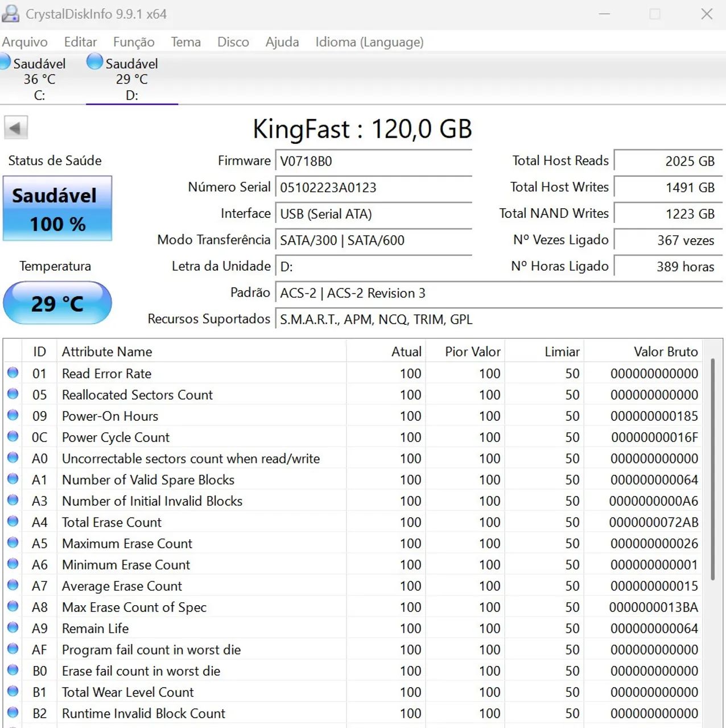Open the Ajuda menu

[x=282, y=42]
